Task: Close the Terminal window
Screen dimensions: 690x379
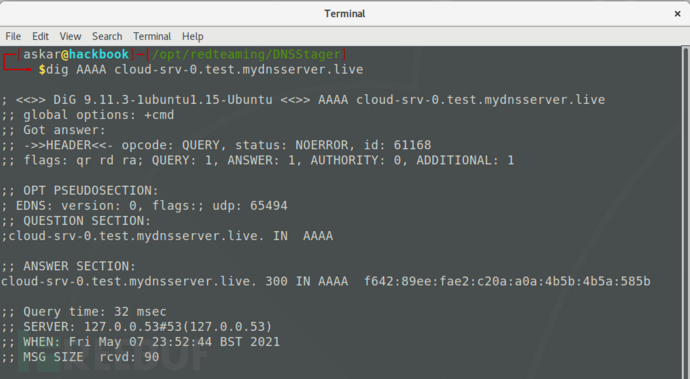Action: click(678, 14)
